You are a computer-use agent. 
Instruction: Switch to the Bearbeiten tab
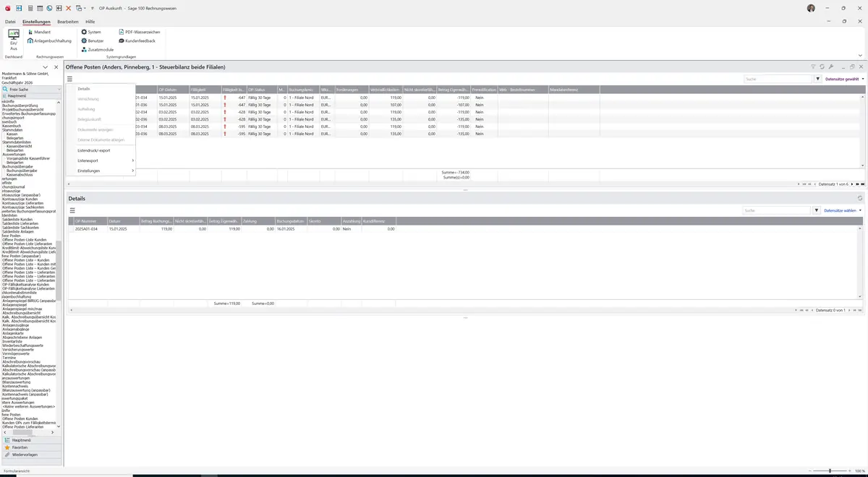click(67, 22)
